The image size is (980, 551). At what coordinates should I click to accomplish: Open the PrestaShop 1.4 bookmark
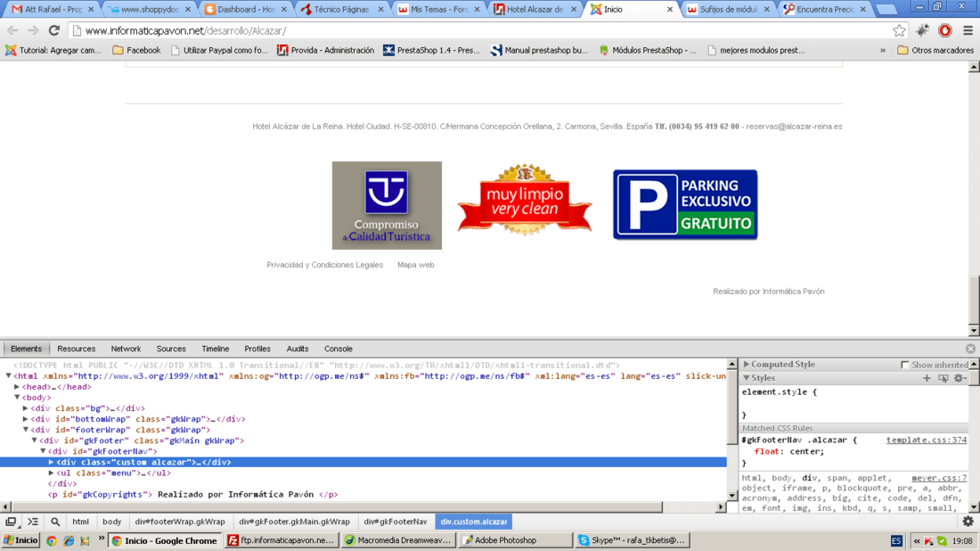tap(432, 51)
